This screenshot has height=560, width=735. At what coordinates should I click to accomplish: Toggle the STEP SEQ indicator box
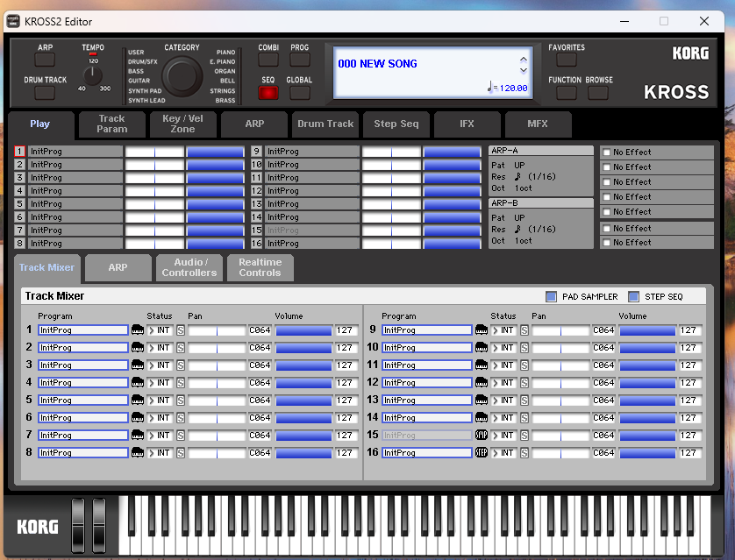[x=633, y=297]
